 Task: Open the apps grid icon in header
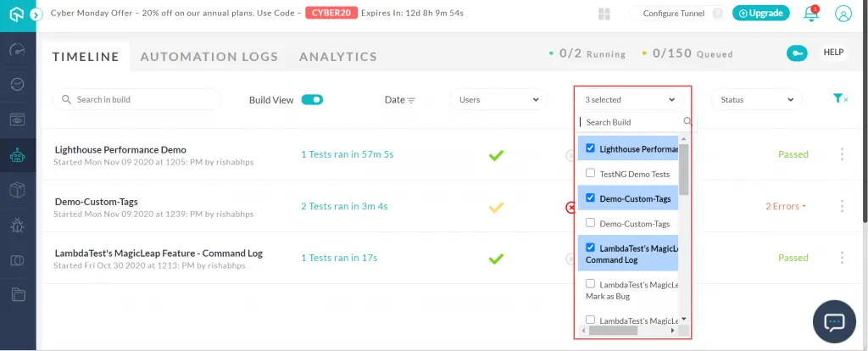tap(604, 14)
